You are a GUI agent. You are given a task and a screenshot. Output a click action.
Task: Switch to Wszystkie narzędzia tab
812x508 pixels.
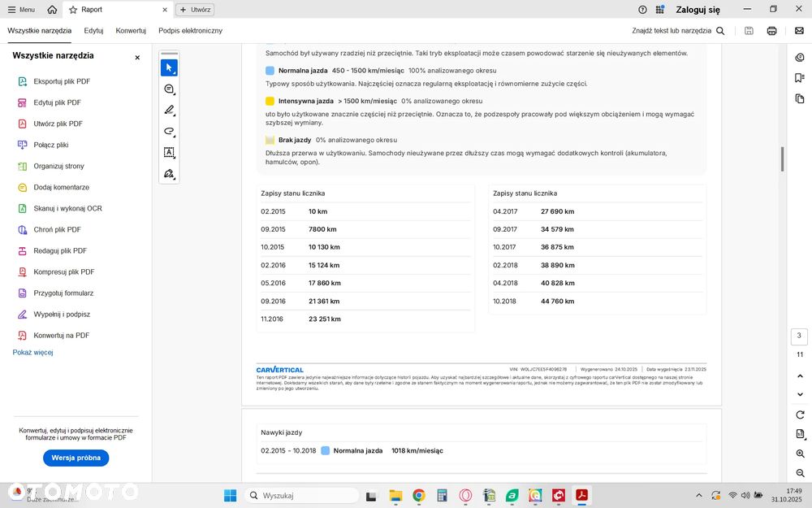pyautogui.click(x=39, y=31)
